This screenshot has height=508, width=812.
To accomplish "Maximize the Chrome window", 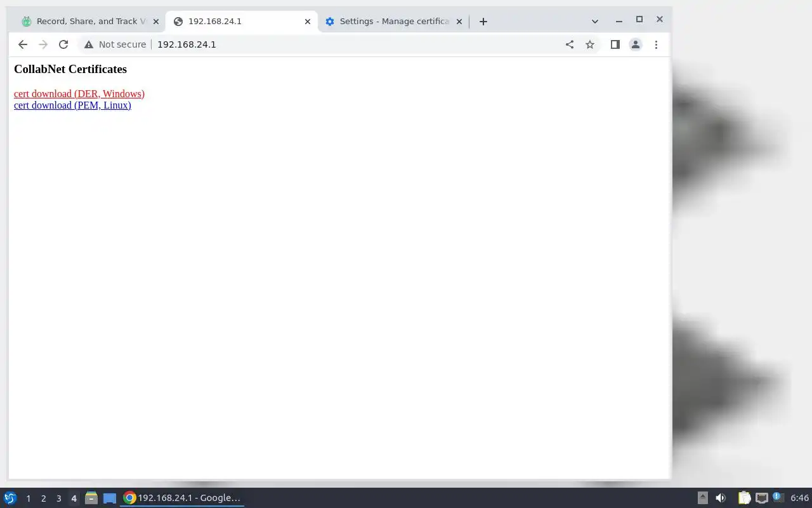I will 639,20.
